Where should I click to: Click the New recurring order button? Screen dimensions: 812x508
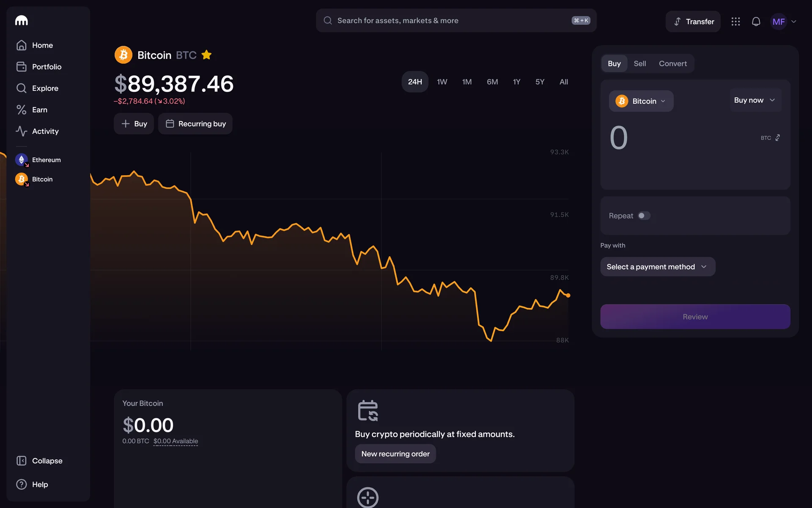click(x=395, y=454)
